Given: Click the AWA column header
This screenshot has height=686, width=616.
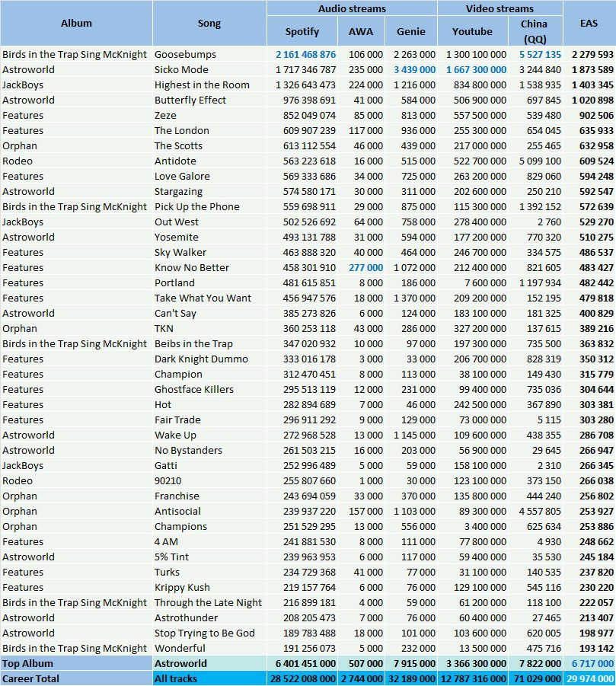Looking at the screenshot, I should (x=361, y=31).
